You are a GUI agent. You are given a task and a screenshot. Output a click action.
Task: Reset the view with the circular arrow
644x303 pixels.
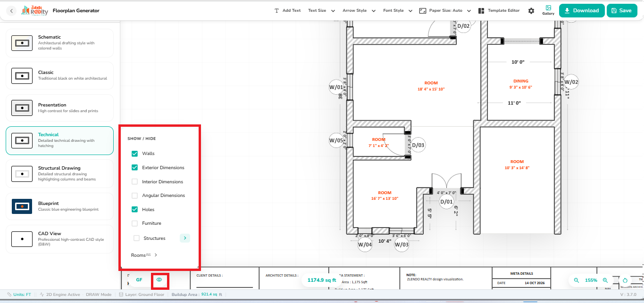click(625, 280)
